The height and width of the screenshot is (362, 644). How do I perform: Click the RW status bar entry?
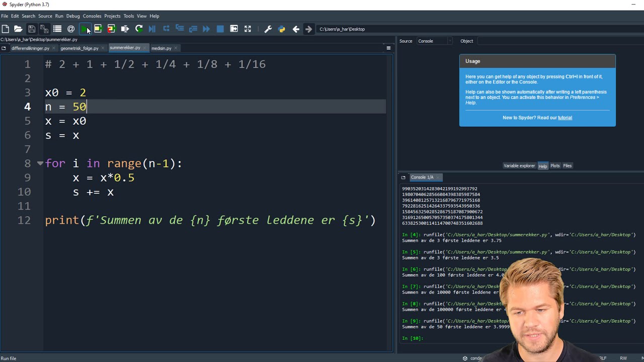point(623,358)
